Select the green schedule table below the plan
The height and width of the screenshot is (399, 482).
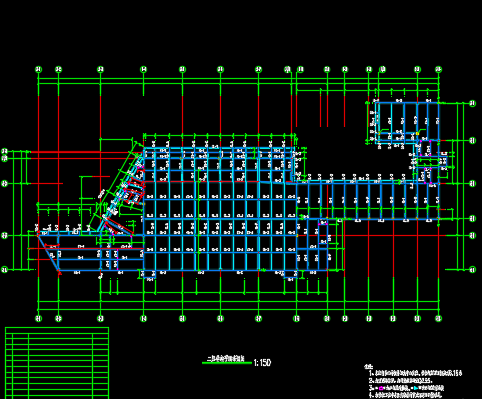point(57,363)
